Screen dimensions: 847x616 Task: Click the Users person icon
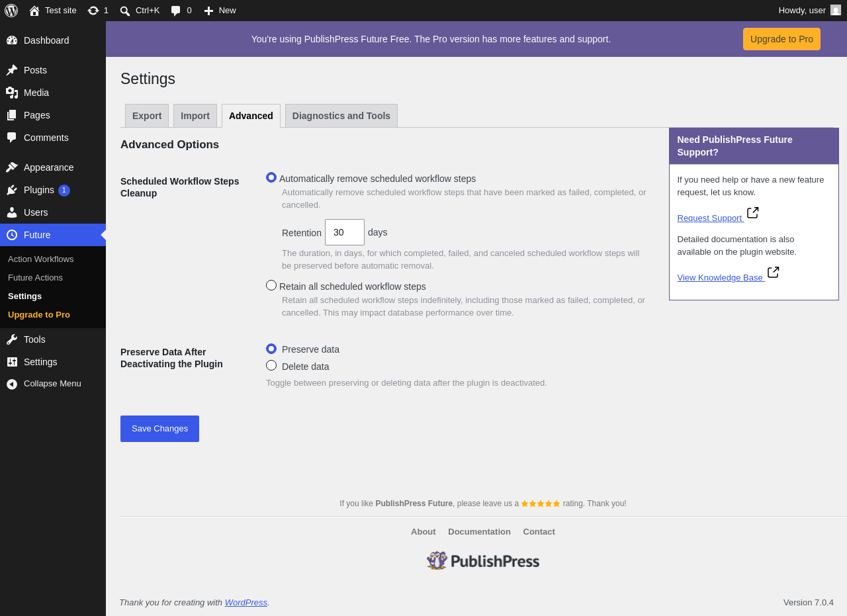12,212
